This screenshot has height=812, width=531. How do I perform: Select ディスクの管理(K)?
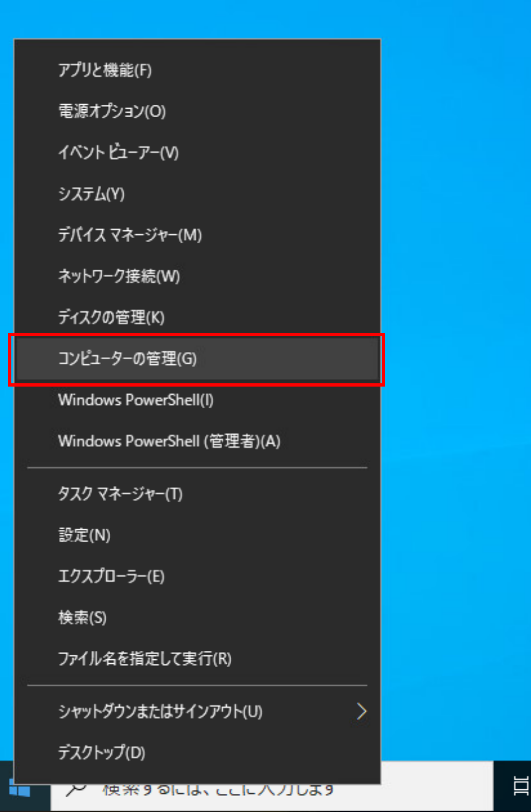pyautogui.click(x=197, y=317)
